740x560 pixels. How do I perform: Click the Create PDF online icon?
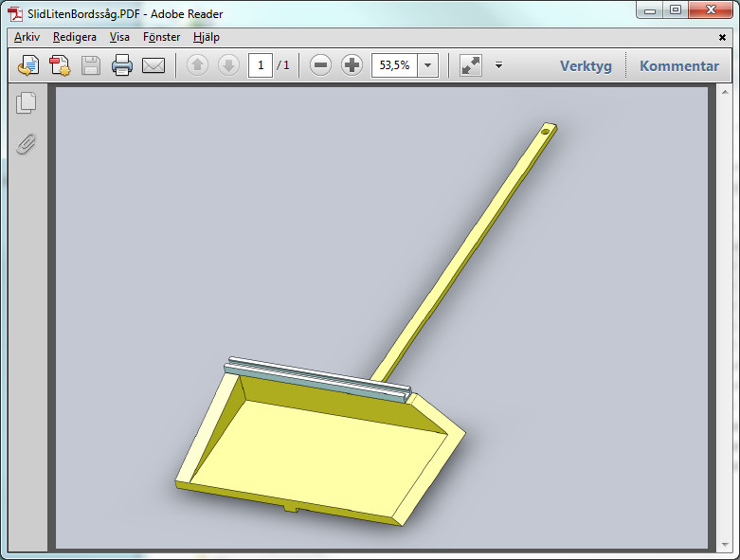coord(60,65)
